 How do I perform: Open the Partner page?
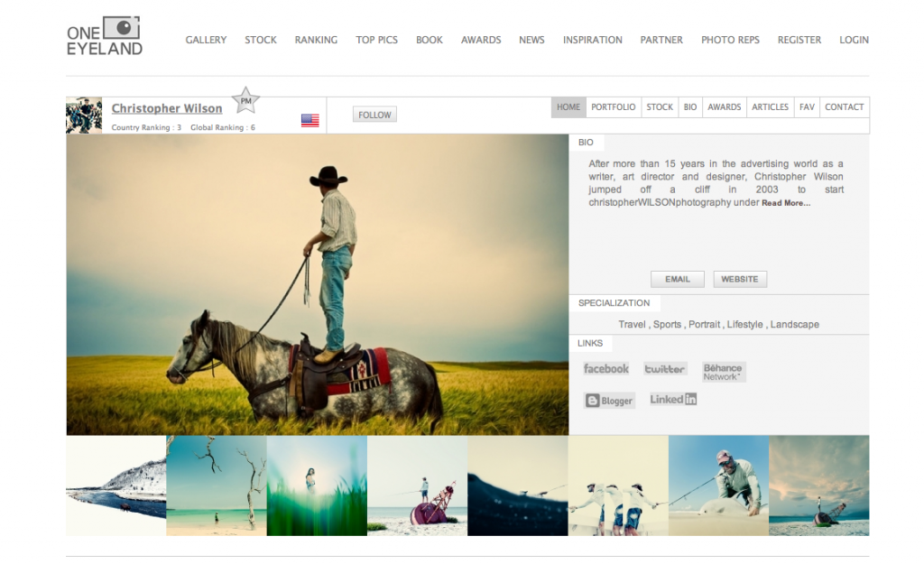(661, 40)
